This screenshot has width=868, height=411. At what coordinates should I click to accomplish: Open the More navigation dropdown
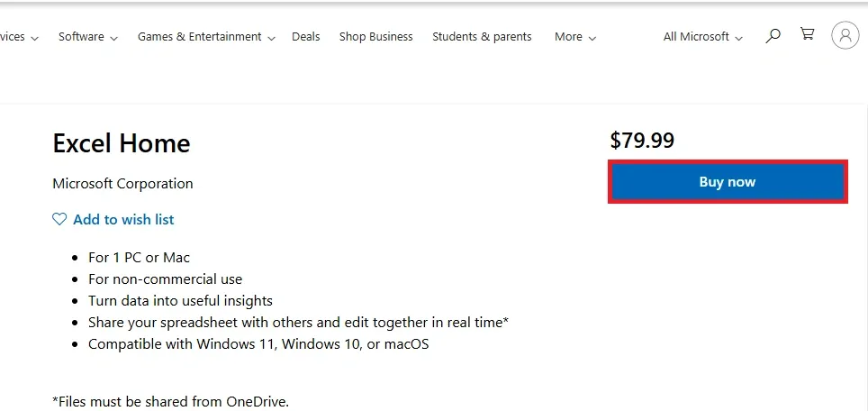[x=574, y=37]
